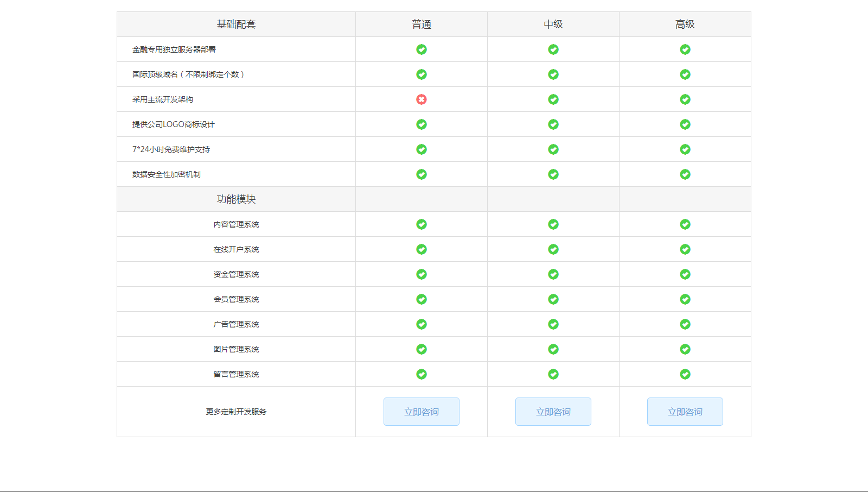Click 普通 checkmark for 金融专用独立服务器部署

422,49
